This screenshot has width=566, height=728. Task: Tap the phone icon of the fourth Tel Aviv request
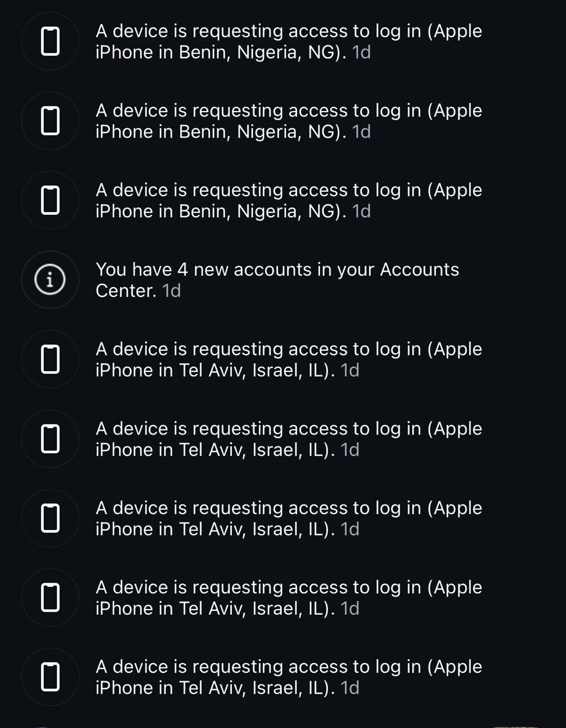click(x=51, y=597)
